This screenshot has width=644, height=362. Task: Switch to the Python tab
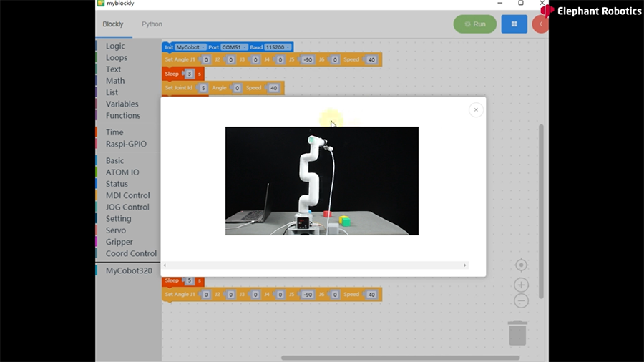pyautogui.click(x=152, y=24)
